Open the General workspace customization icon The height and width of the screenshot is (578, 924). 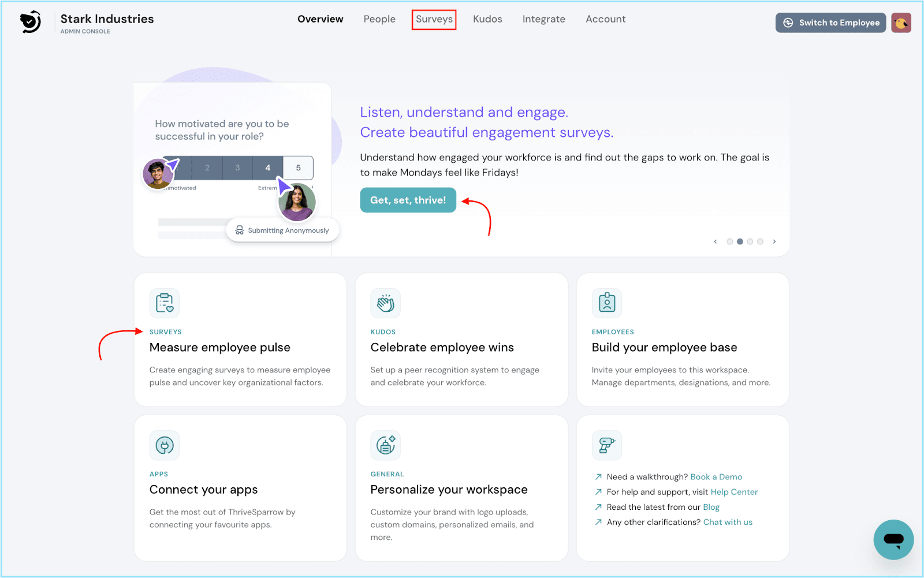tap(385, 445)
